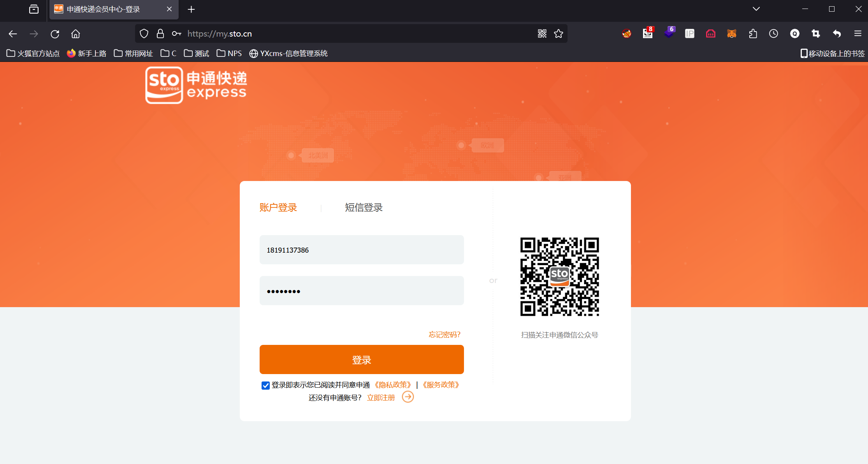The height and width of the screenshot is (464, 868).
Task: Bookmark this page with the star
Action: [559, 34]
